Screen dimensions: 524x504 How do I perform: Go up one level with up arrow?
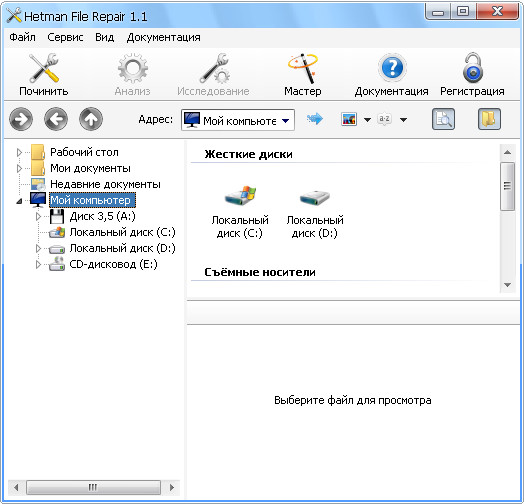pos(91,119)
